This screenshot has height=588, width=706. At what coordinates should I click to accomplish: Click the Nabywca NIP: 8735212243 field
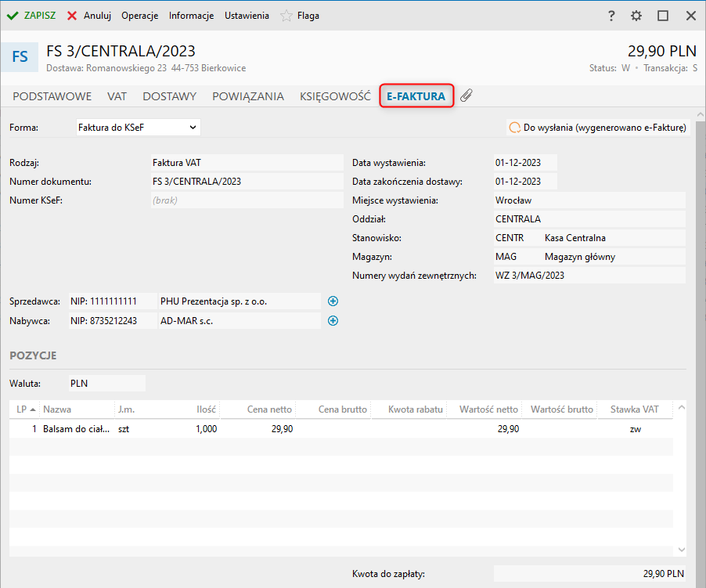(x=113, y=320)
